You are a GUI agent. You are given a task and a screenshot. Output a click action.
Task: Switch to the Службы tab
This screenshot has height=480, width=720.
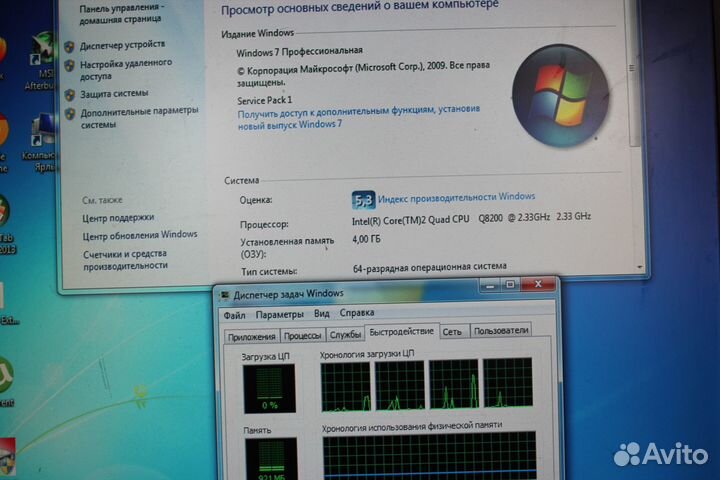pos(345,334)
